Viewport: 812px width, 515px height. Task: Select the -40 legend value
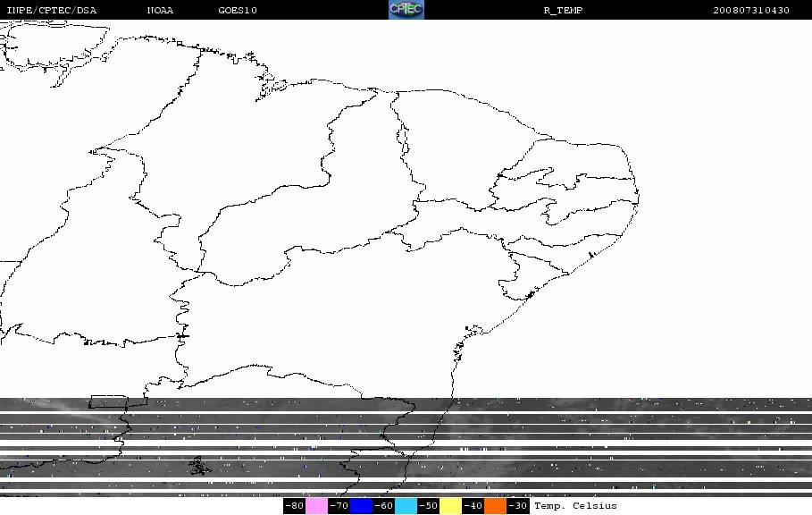pos(473,506)
